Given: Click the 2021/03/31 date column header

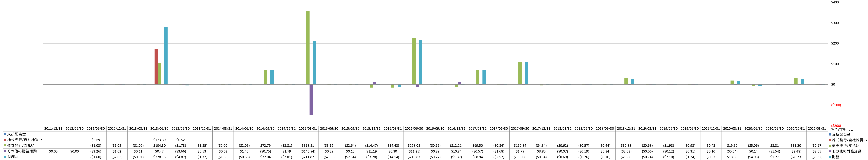Looking at the screenshot, I should click(817, 129).
